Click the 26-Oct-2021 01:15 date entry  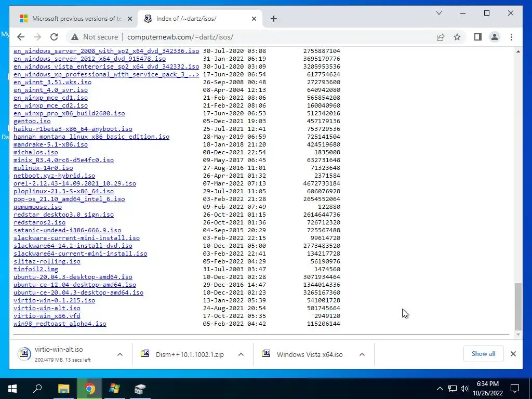coord(234,215)
